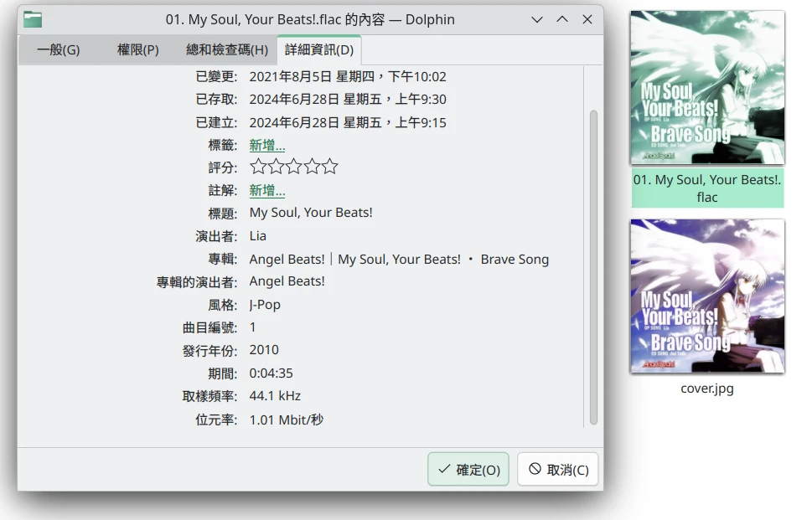
Task: Select the cover.jpg thumbnail image
Action: click(707, 296)
